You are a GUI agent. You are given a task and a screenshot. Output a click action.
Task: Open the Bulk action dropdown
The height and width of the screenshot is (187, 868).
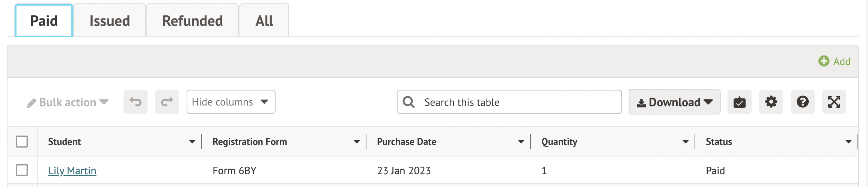pyautogui.click(x=68, y=102)
